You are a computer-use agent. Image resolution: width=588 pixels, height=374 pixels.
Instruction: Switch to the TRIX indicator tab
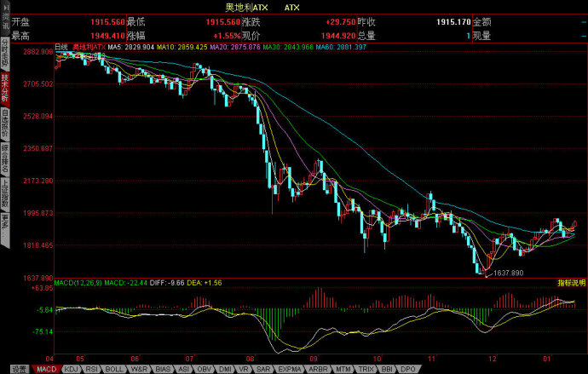coord(364,369)
